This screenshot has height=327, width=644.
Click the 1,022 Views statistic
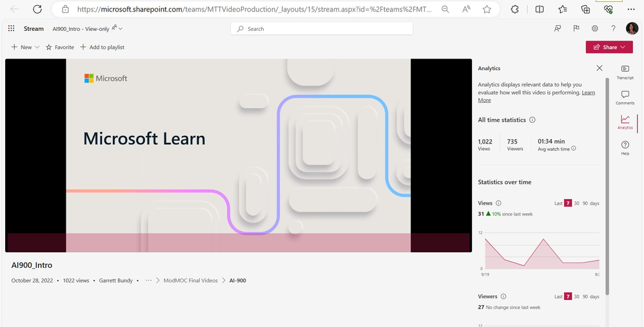pos(485,144)
